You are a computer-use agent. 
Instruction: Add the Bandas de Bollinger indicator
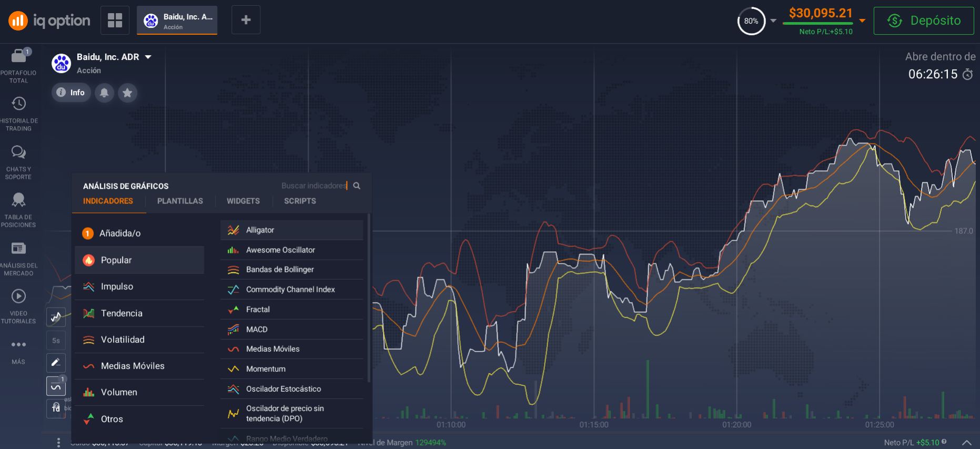point(292,269)
